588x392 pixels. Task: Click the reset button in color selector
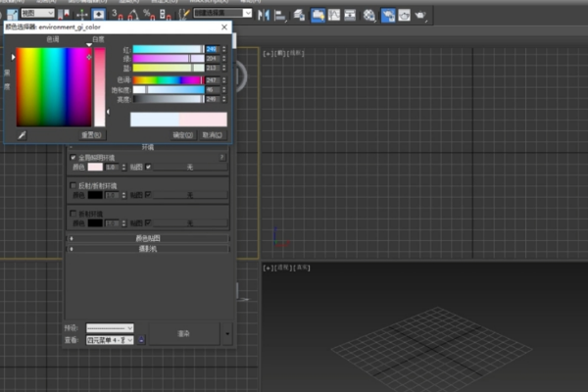click(x=91, y=135)
